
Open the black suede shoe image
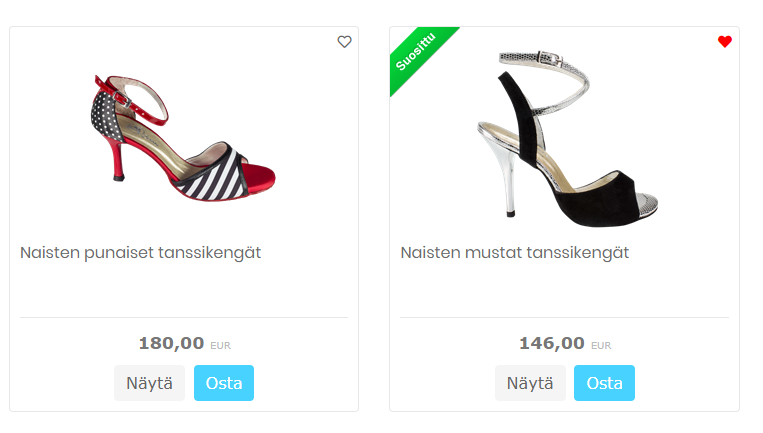click(x=563, y=135)
